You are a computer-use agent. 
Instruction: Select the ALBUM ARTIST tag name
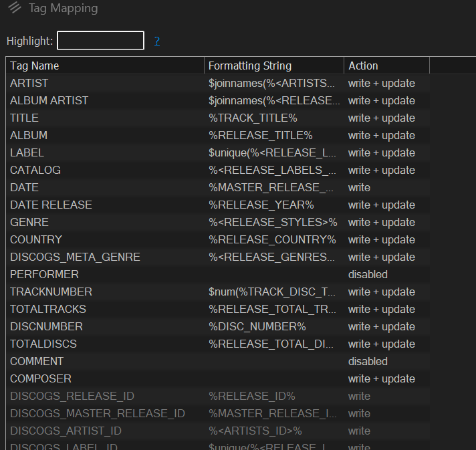49,101
